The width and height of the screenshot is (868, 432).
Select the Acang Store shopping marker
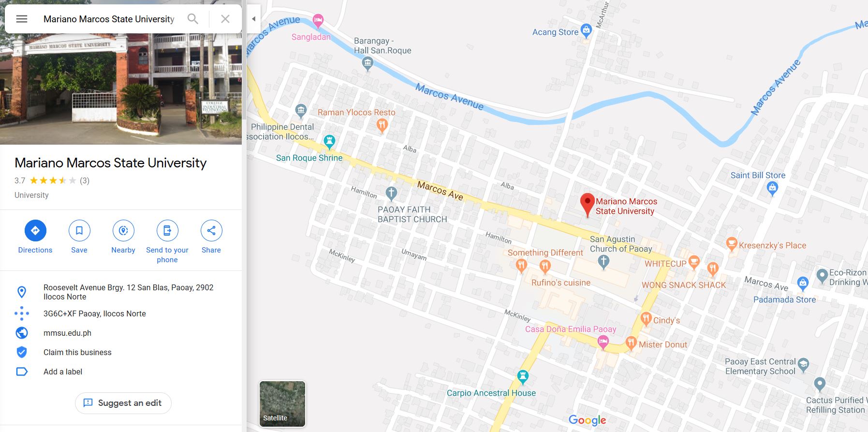pos(586,30)
